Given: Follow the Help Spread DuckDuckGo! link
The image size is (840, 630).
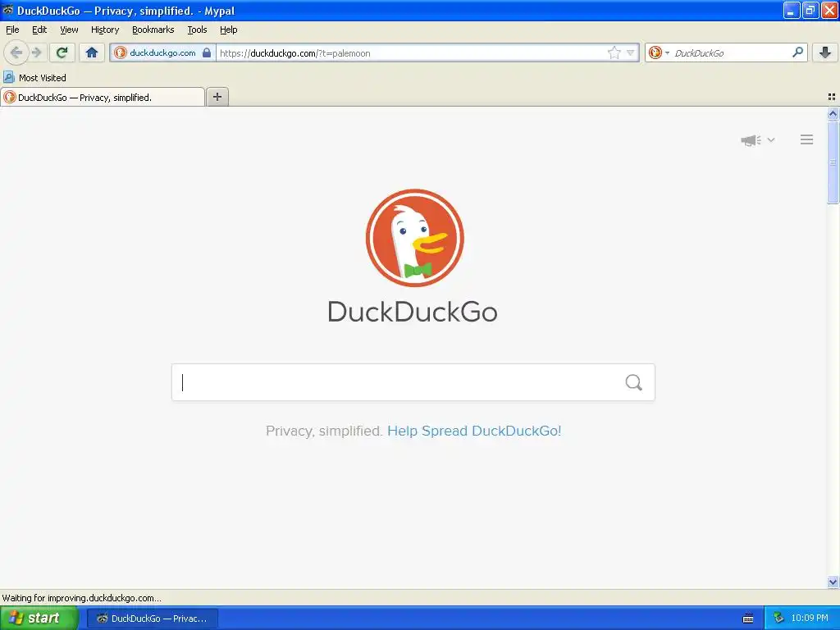Looking at the screenshot, I should point(474,431).
